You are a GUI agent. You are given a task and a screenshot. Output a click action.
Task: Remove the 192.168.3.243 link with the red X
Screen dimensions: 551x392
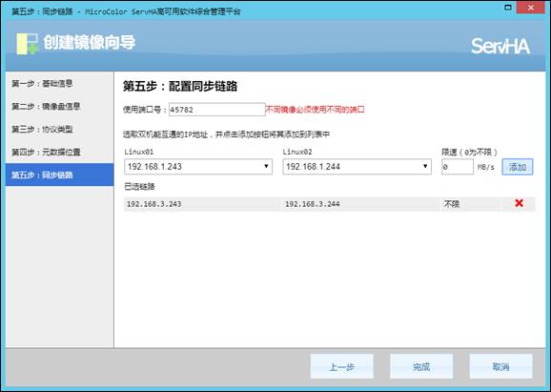click(x=519, y=203)
